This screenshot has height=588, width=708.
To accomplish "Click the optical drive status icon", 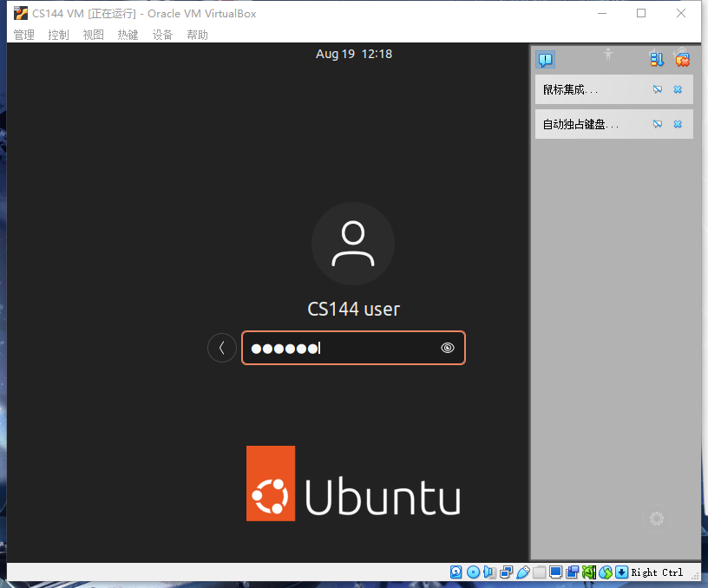I will (473, 572).
